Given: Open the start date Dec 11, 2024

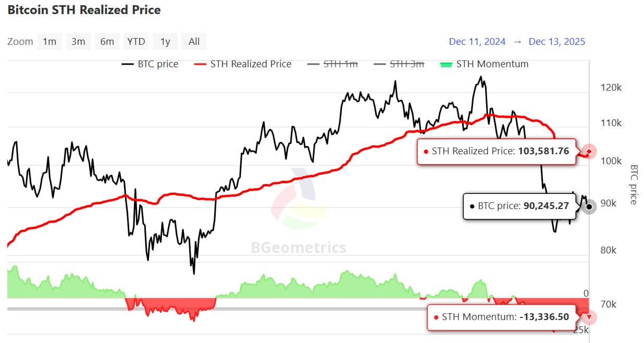Looking at the screenshot, I should [x=477, y=42].
